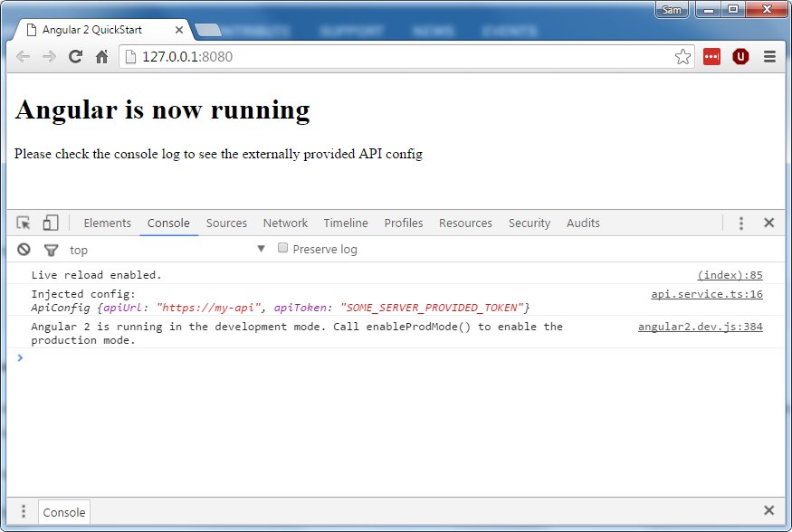Click the Sam profile button
The width and height of the screenshot is (792, 532).
672,10
